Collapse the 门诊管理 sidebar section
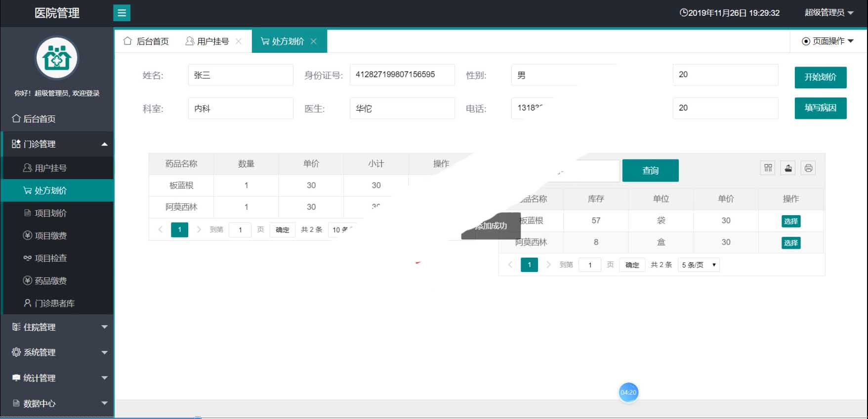 tap(57, 144)
